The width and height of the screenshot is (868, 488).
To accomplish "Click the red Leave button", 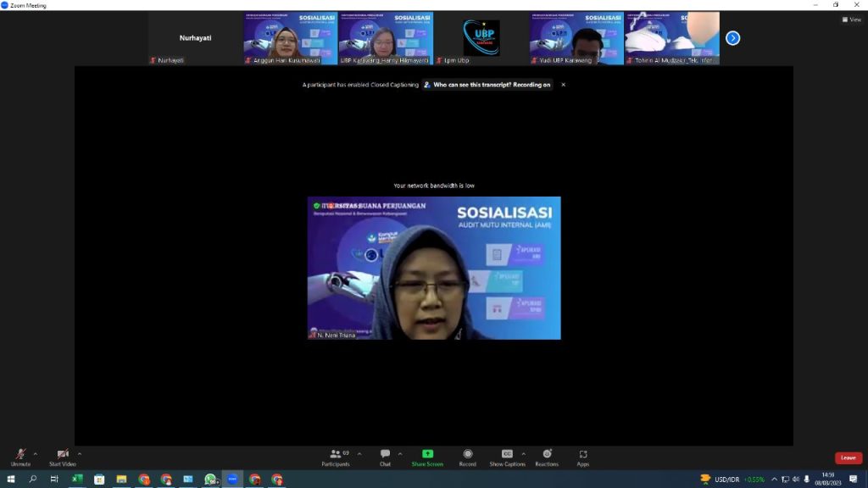I will point(848,457).
